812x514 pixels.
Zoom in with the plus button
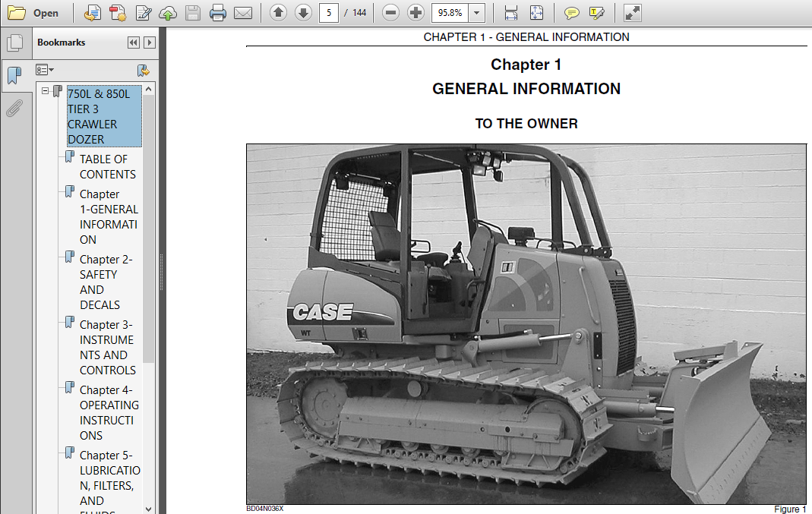point(415,12)
